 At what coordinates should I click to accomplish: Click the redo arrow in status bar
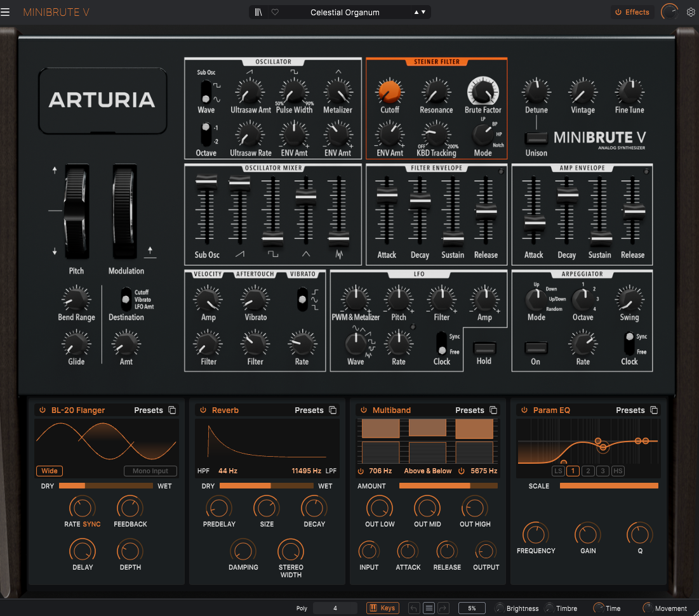click(443, 608)
